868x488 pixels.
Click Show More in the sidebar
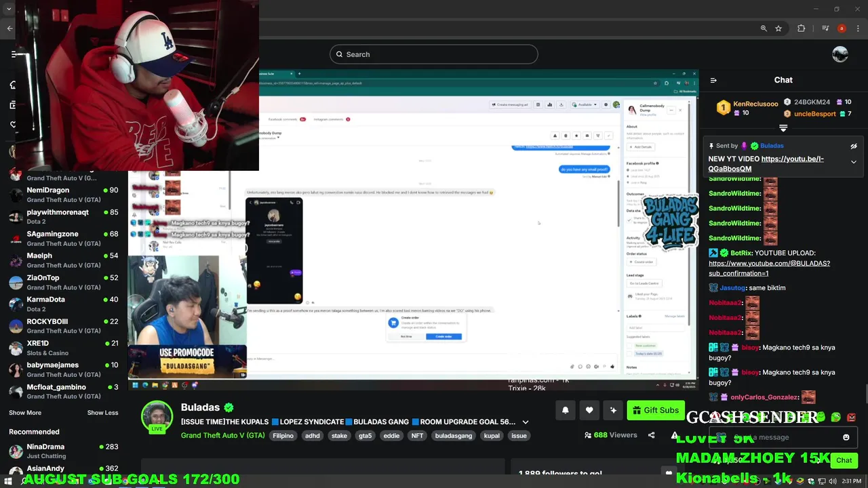coord(25,413)
